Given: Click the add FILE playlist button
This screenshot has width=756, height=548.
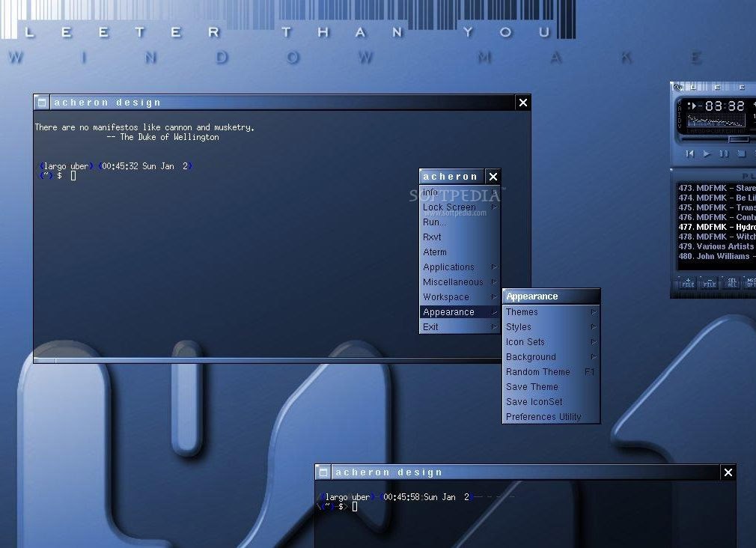Looking at the screenshot, I should point(688,283).
